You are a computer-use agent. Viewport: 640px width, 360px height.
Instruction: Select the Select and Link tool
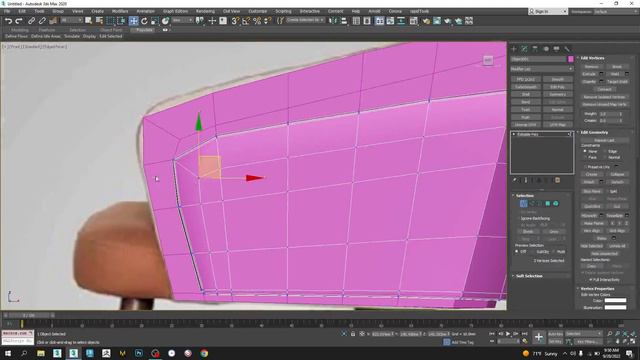point(31,21)
